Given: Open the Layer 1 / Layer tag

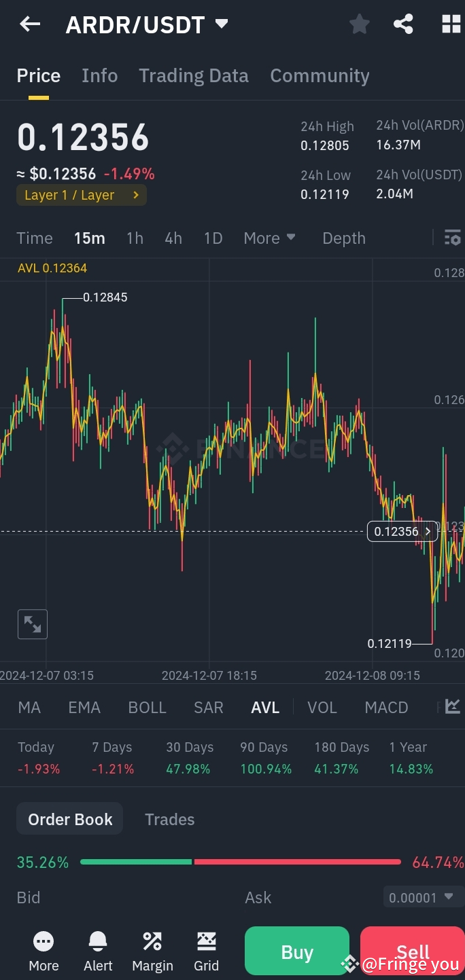Looking at the screenshot, I should click(x=81, y=195).
